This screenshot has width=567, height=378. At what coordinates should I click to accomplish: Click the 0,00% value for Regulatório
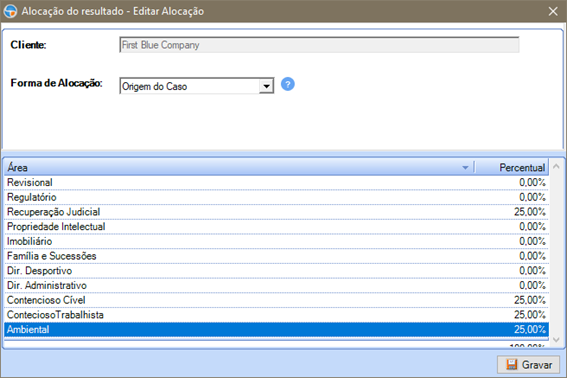(x=532, y=197)
